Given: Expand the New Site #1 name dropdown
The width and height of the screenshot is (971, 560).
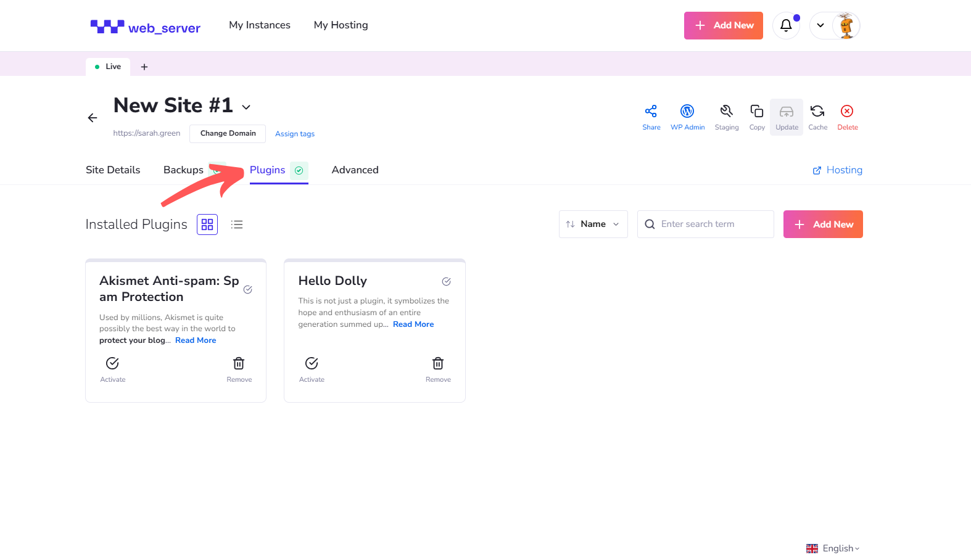Looking at the screenshot, I should coord(246,107).
